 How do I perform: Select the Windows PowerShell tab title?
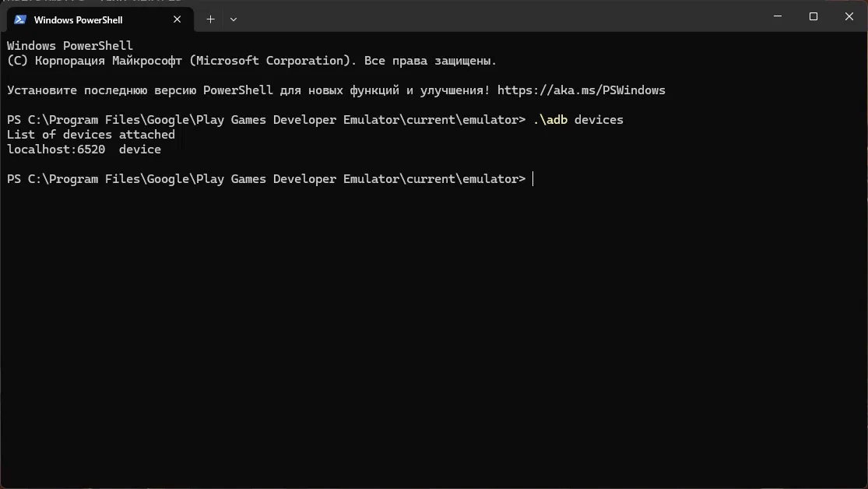(78, 19)
